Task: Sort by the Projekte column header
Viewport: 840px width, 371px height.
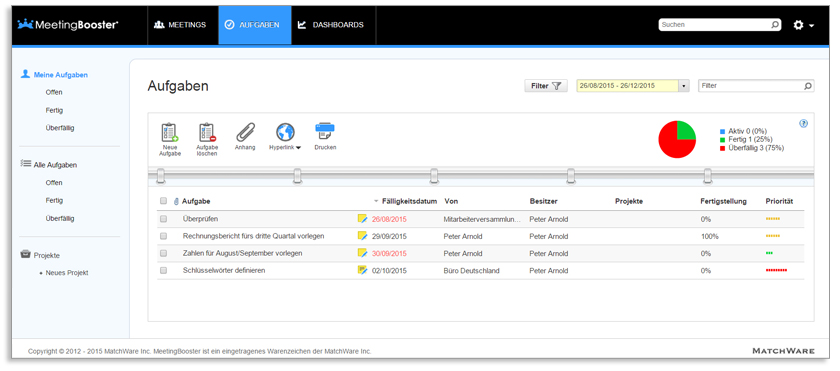Action: [628, 201]
